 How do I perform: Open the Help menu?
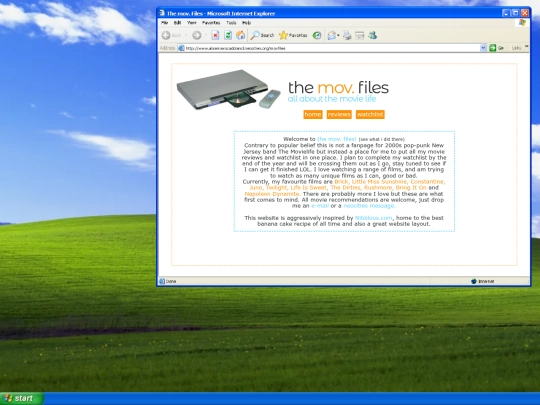tap(246, 23)
